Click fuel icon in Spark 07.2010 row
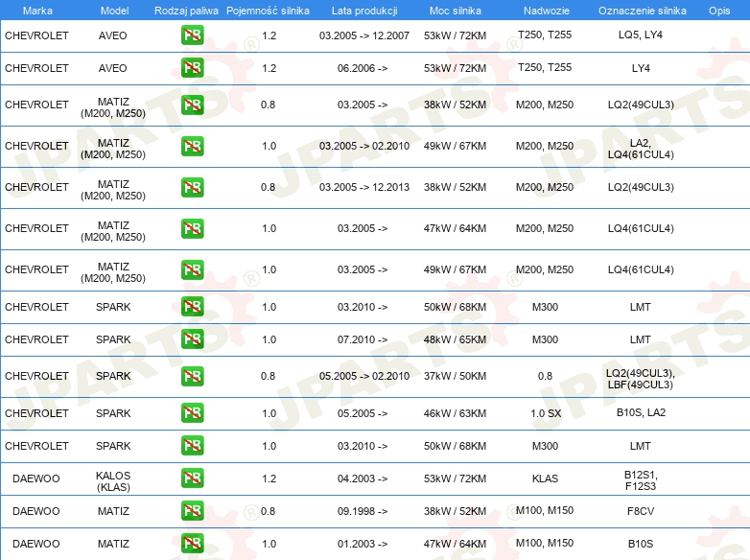Image resolution: width=750 pixels, height=560 pixels. [192, 339]
